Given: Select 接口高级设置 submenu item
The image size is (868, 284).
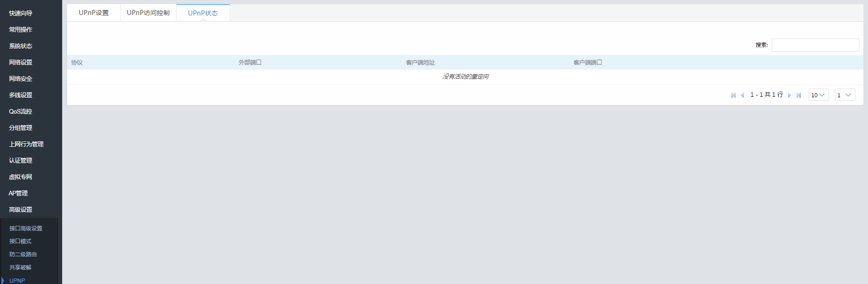Looking at the screenshot, I should 26,229.
